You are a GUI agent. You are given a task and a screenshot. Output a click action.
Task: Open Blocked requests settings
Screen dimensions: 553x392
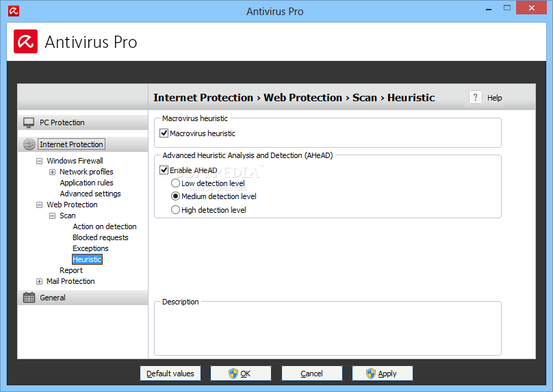[x=100, y=237]
